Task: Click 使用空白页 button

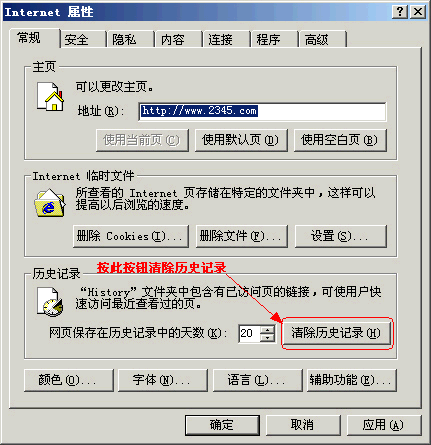Action: [340, 140]
